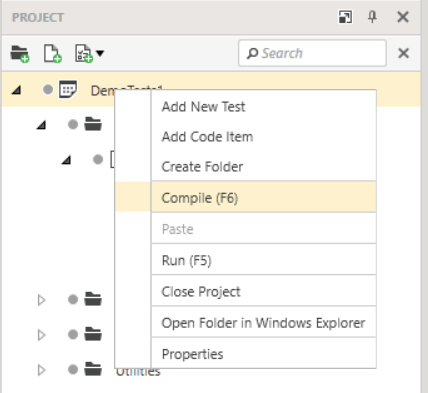Image resolution: width=428 pixels, height=393 pixels.
Task: Collapse the expanded folder directly under the project root
Action: (x=41, y=125)
